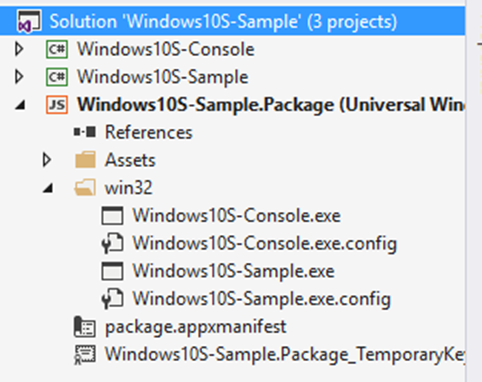
Task: Click the wrench icon of Windows10S-Sample.exe.config
Action: pos(112,299)
